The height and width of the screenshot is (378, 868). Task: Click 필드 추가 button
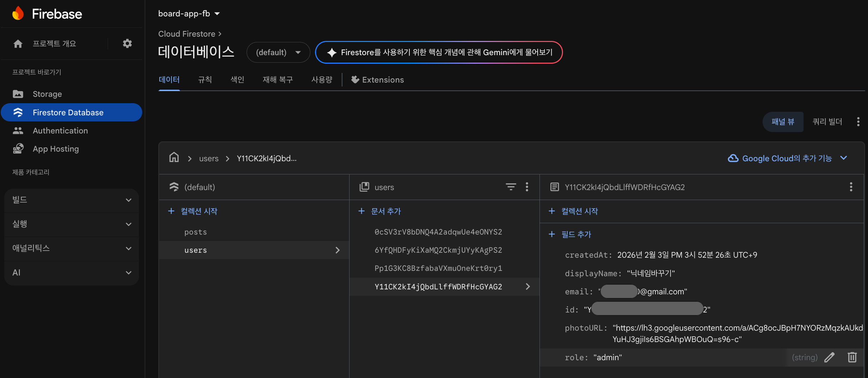point(570,234)
